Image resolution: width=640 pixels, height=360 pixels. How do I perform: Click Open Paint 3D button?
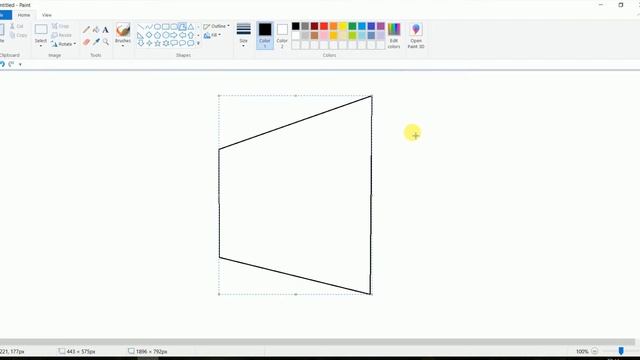pyautogui.click(x=416, y=36)
